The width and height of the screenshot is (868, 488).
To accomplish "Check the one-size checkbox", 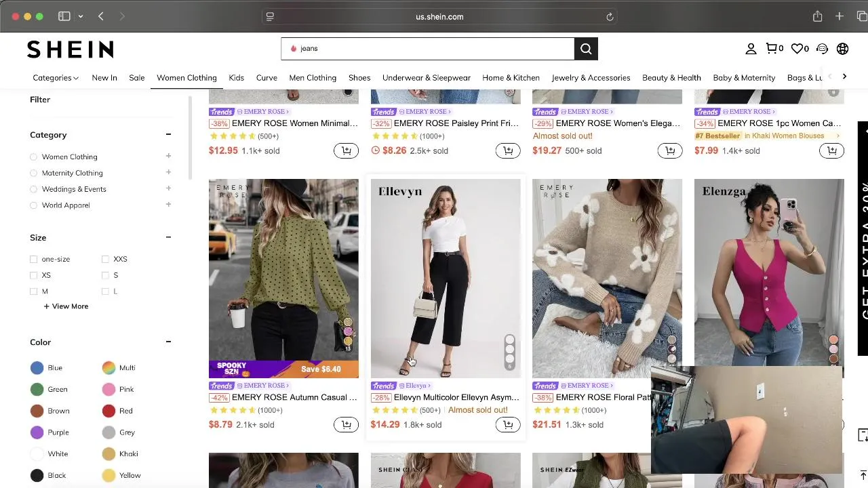I will (33, 259).
